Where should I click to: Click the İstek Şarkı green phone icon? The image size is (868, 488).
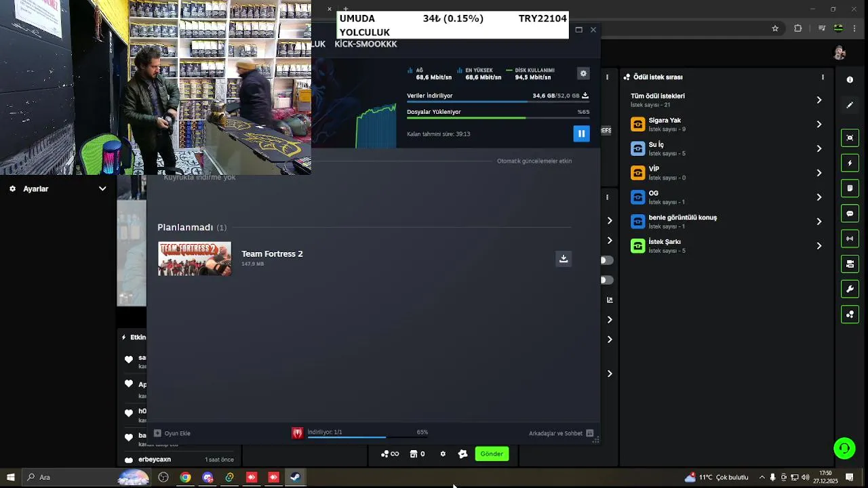(637, 246)
